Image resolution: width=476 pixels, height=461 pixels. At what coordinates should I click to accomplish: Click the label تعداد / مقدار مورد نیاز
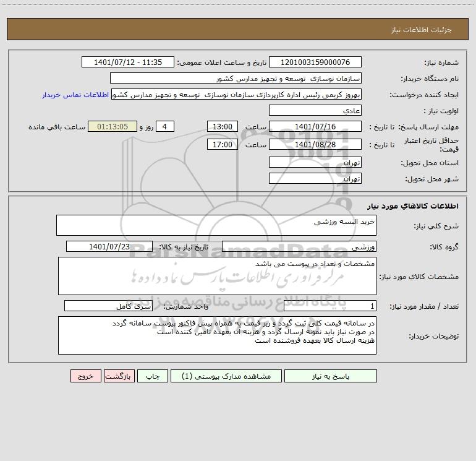pyautogui.click(x=424, y=306)
